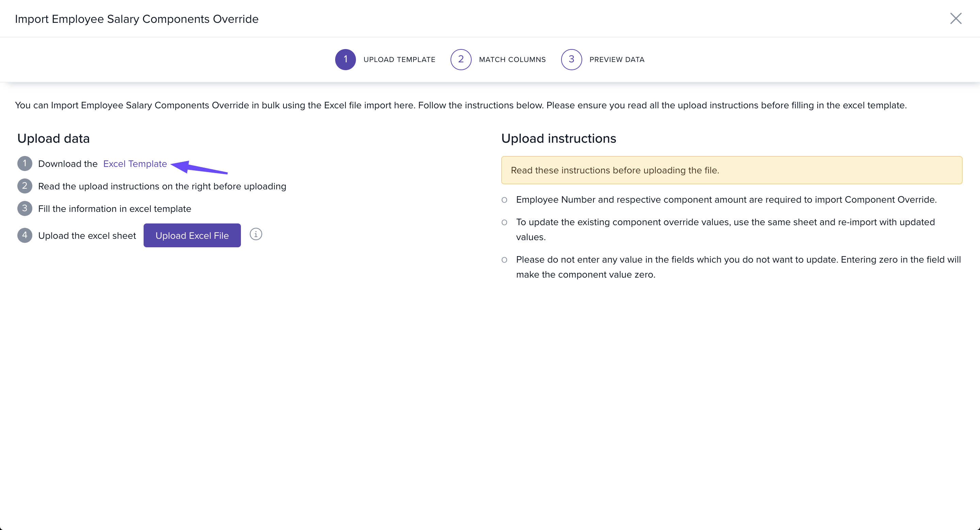Click the bullet before 'To update the existing' instruction
The height and width of the screenshot is (530, 980).
tap(504, 222)
